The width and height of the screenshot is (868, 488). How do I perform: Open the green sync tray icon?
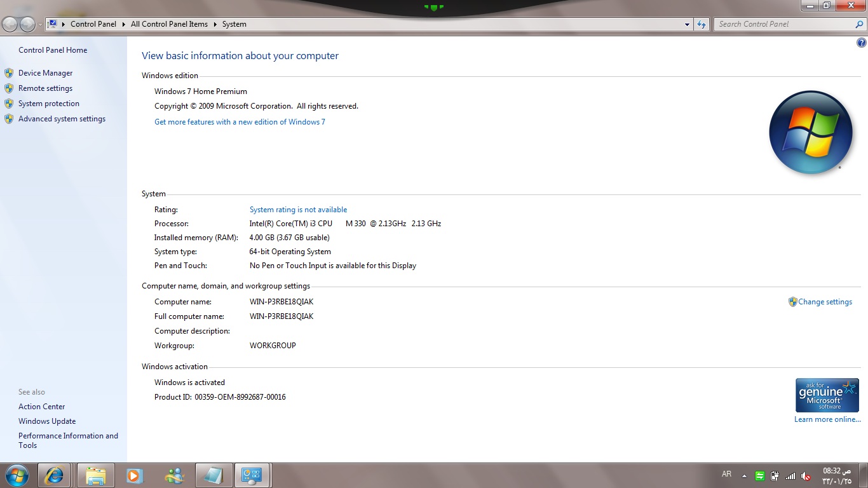coord(760,476)
